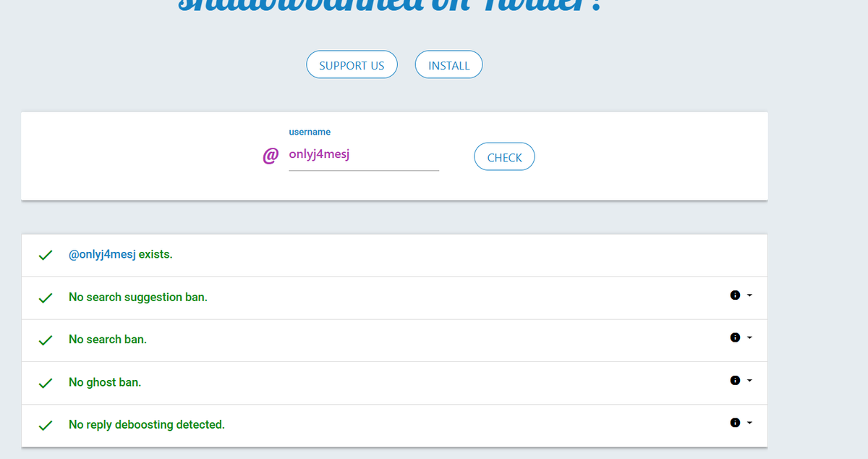
Task: Click the checkmark beside No ghost ban
Action: click(x=45, y=383)
